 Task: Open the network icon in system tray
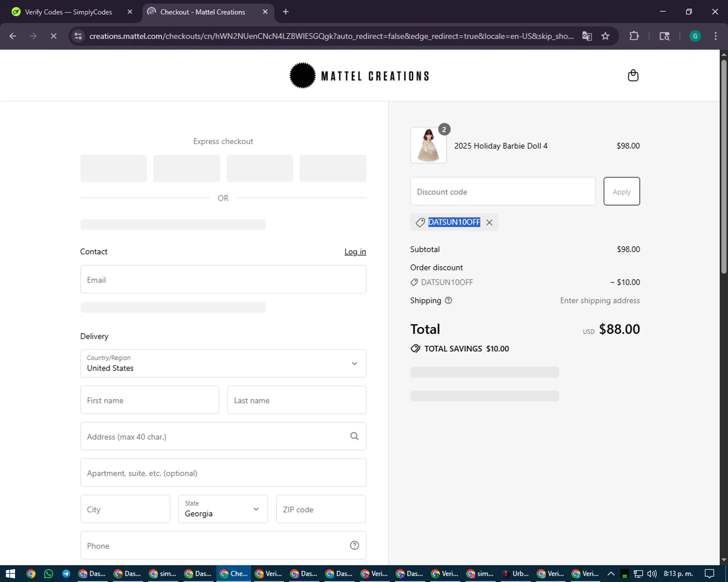tap(638, 574)
